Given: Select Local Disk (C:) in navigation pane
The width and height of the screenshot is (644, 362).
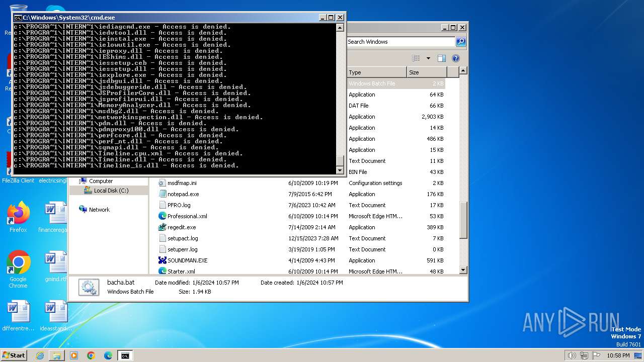Looking at the screenshot, I should tap(111, 191).
